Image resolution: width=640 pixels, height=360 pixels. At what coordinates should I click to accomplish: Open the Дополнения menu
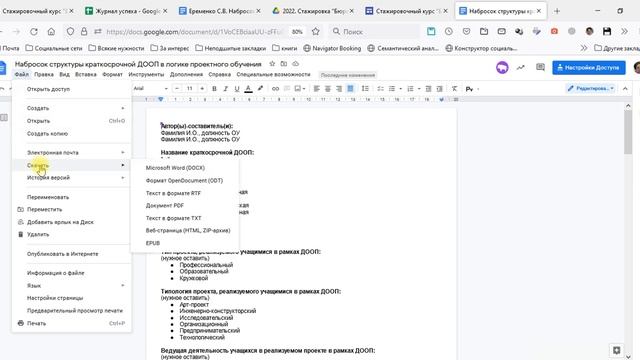tap(186, 75)
